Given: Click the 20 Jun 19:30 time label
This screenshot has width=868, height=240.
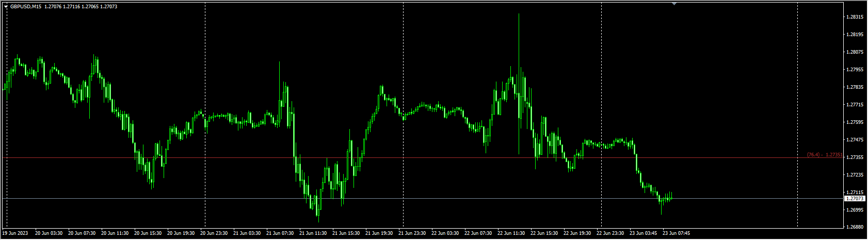Looking at the screenshot, I should tap(181, 233).
